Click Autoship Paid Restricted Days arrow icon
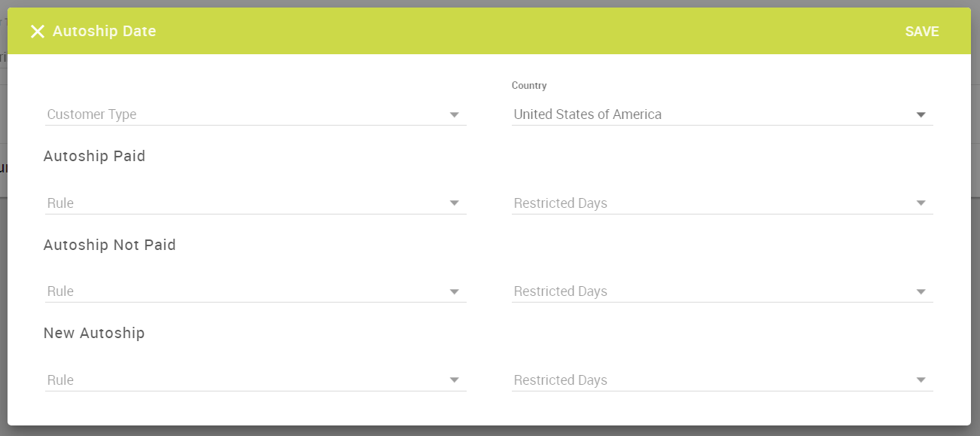Screen dimensions: 980x436 click(x=921, y=203)
